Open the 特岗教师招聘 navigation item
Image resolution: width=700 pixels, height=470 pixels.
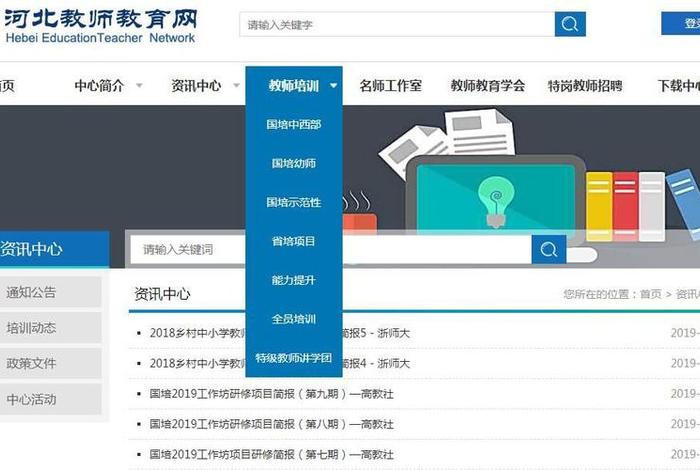pos(585,85)
